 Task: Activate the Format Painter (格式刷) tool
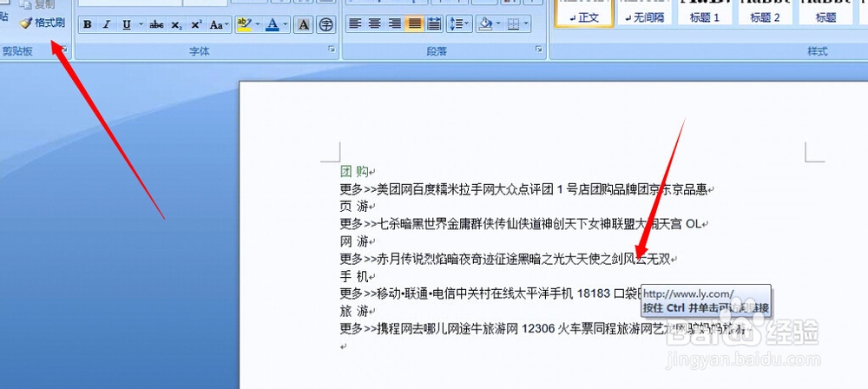coord(42,23)
